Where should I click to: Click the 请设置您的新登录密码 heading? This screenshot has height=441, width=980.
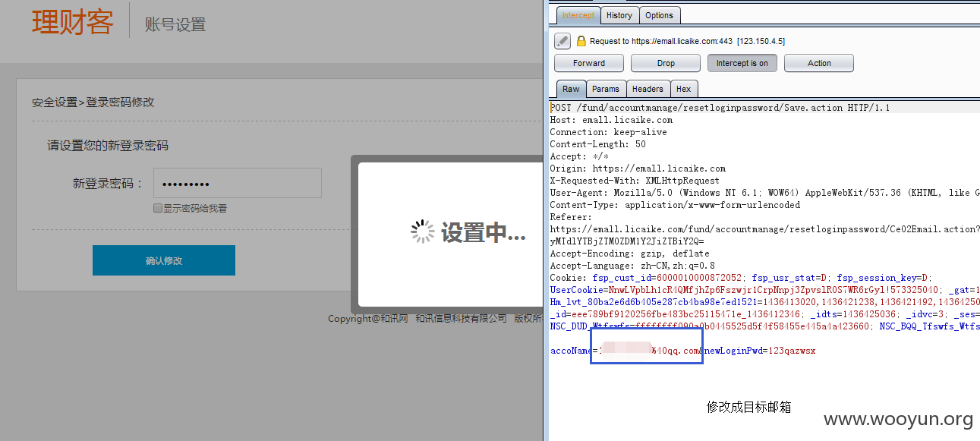[108, 145]
